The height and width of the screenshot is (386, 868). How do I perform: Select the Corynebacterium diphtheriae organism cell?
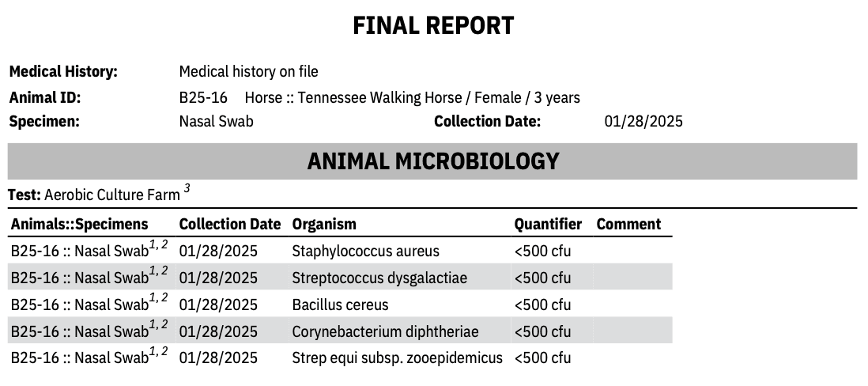385,331
